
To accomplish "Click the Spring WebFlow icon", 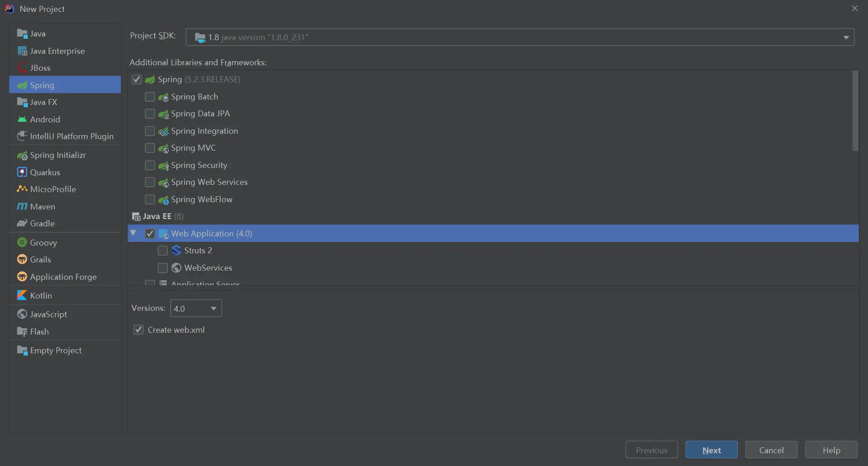I will [163, 200].
